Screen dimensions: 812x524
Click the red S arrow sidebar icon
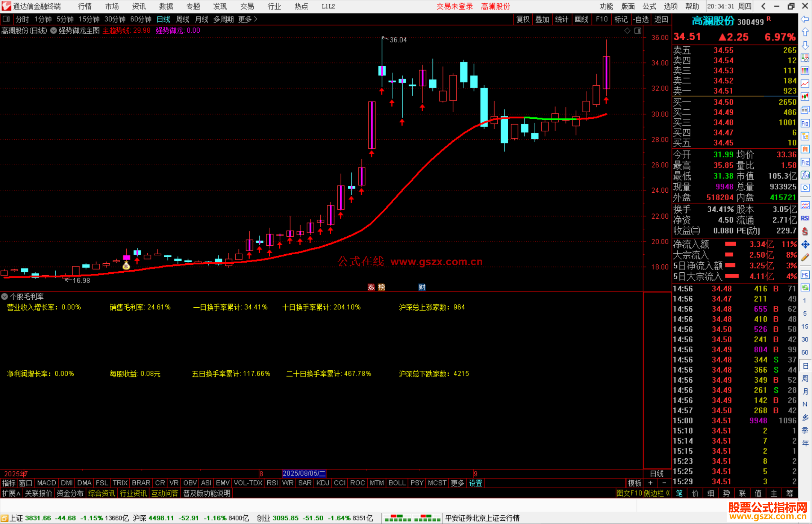(805, 231)
